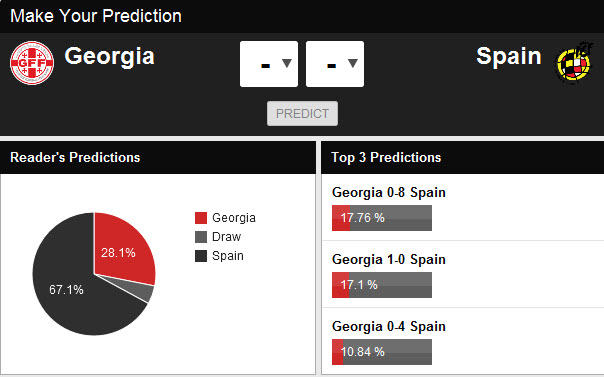Click the PREDICT button
The width and height of the screenshot is (604, 377).
coord(302,114)
